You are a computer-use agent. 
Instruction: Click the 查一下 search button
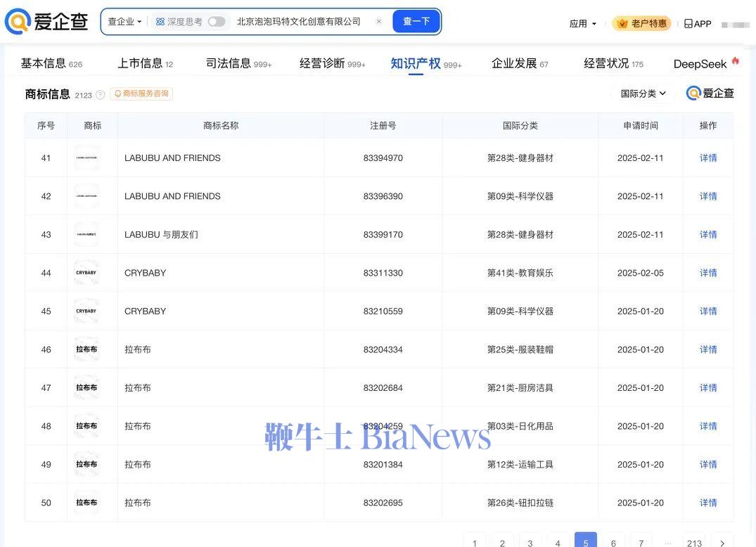416,21
